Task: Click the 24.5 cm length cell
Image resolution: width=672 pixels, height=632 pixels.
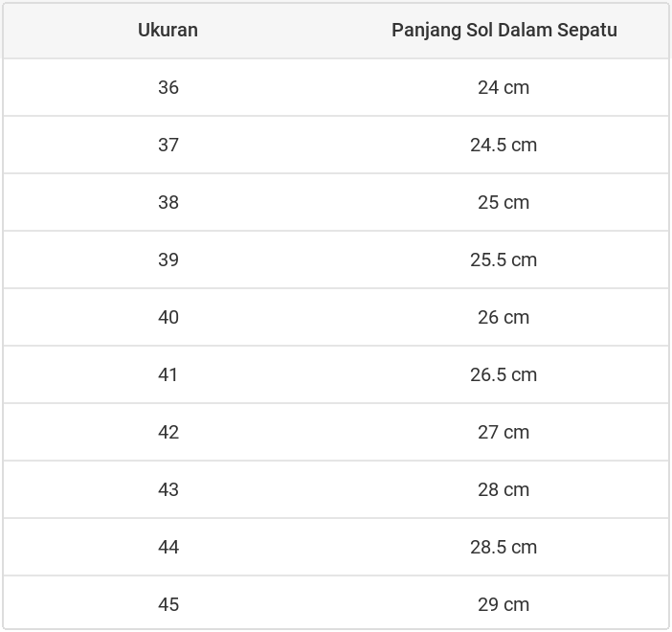Action: 504,145
